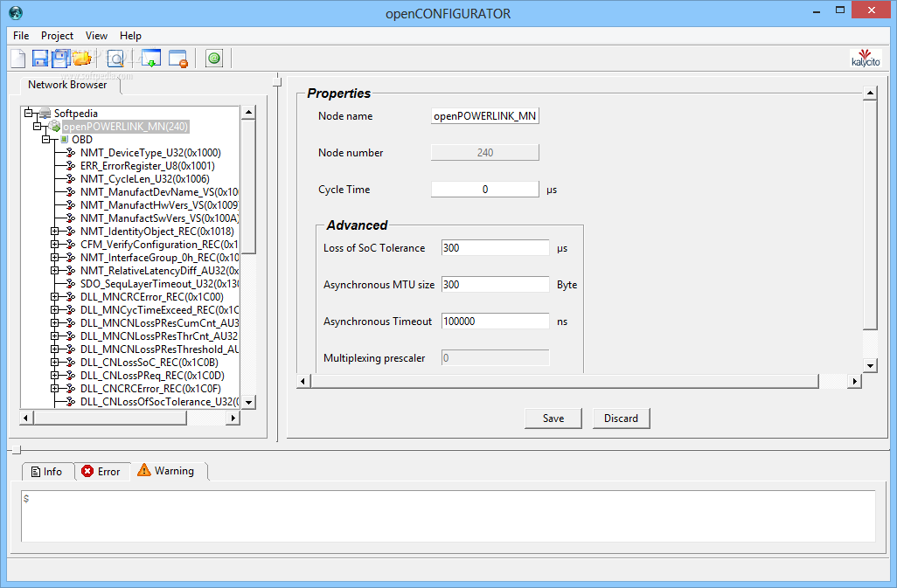Image resolution: width=897 pixels, height=588 pixels.
Task: Click the Save button
Action: pyautogui.click(x=553, y=419)
